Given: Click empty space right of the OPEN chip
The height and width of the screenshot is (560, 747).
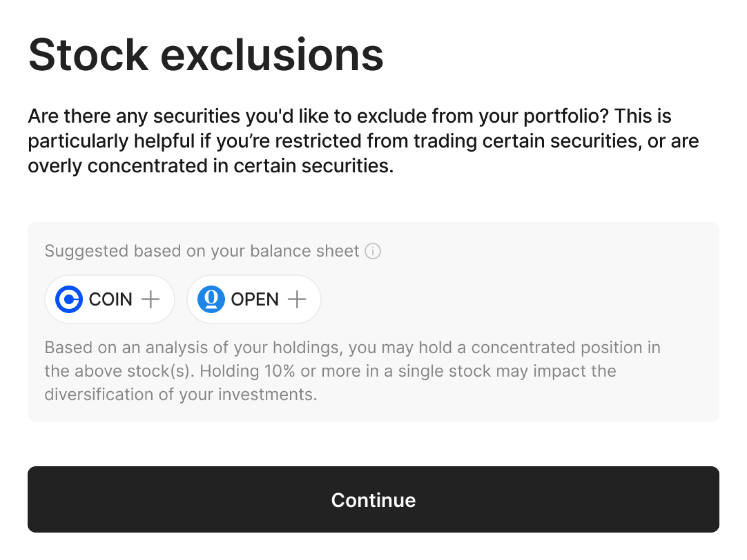Looking at the screenshot, I should tap(505, 299).
